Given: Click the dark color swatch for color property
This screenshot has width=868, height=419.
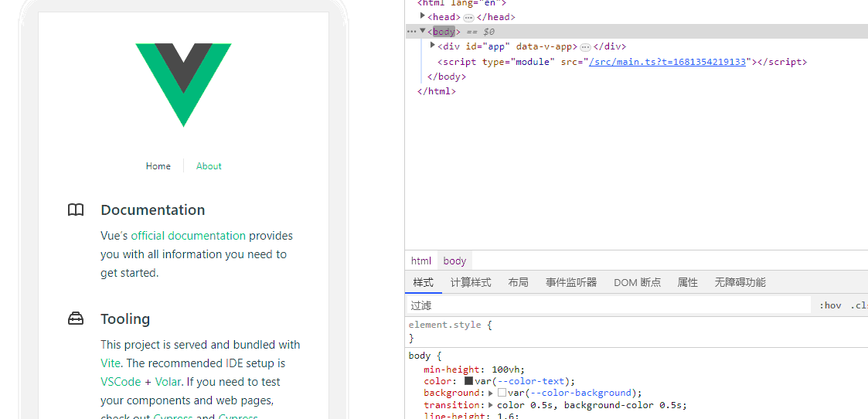Looking at the screenshot, I should click(x=468, y=381).
